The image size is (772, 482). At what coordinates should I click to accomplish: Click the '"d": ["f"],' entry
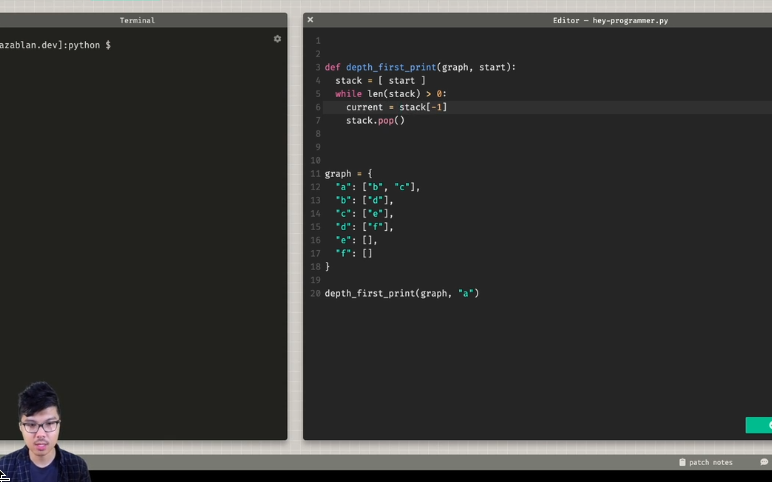[364, 226]
